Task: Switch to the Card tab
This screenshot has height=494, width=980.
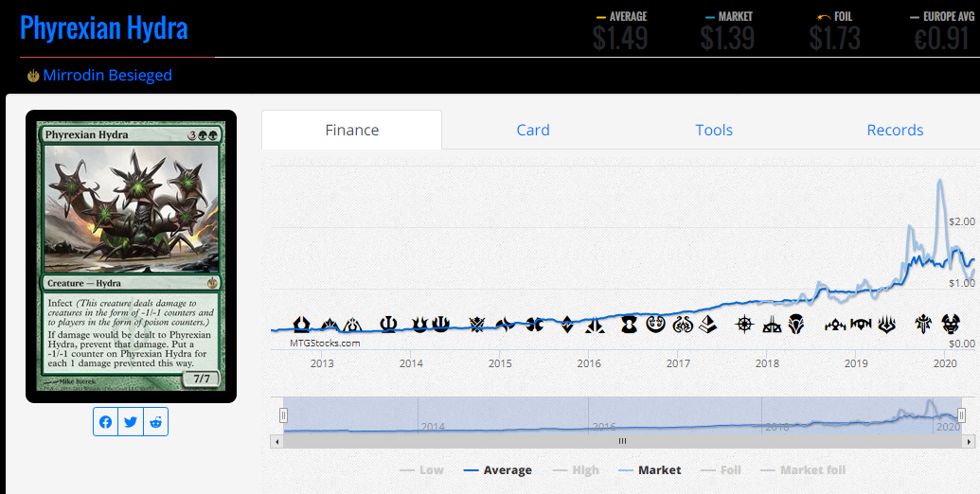Action: click(533, 130)
